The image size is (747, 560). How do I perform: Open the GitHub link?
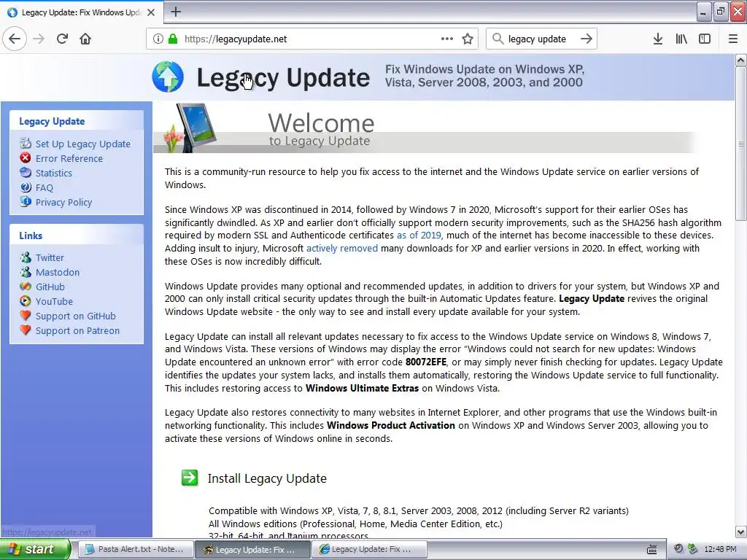coord(50,287)
